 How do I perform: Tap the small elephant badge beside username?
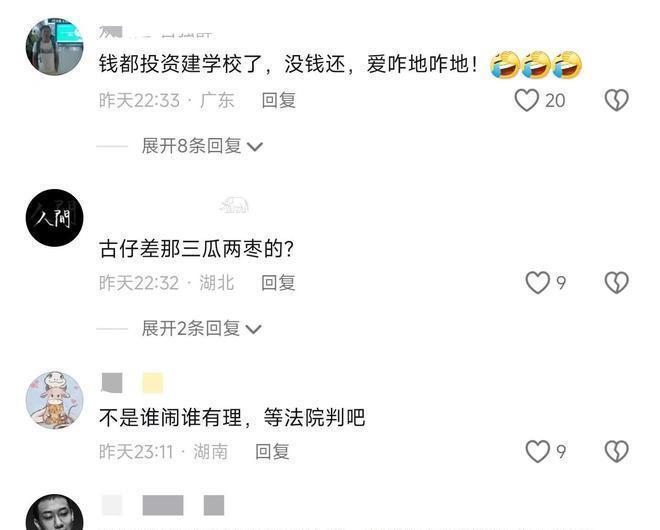coord(234,205)
